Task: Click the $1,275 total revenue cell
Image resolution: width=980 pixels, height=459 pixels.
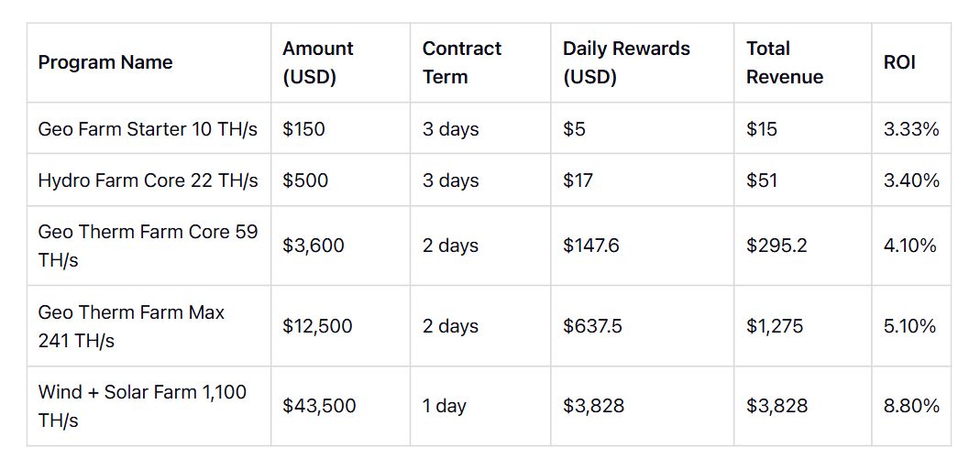Action: pyautogui.click(x=775, y=326)
